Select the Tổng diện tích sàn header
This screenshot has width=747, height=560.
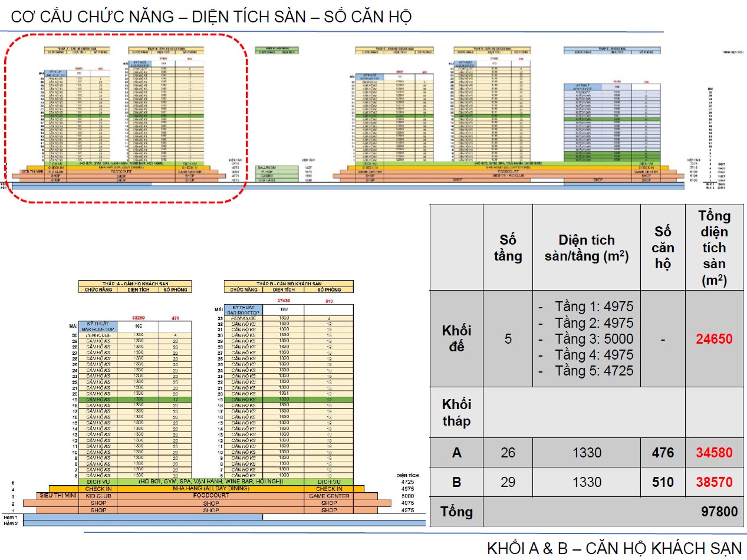click(714, 248)
